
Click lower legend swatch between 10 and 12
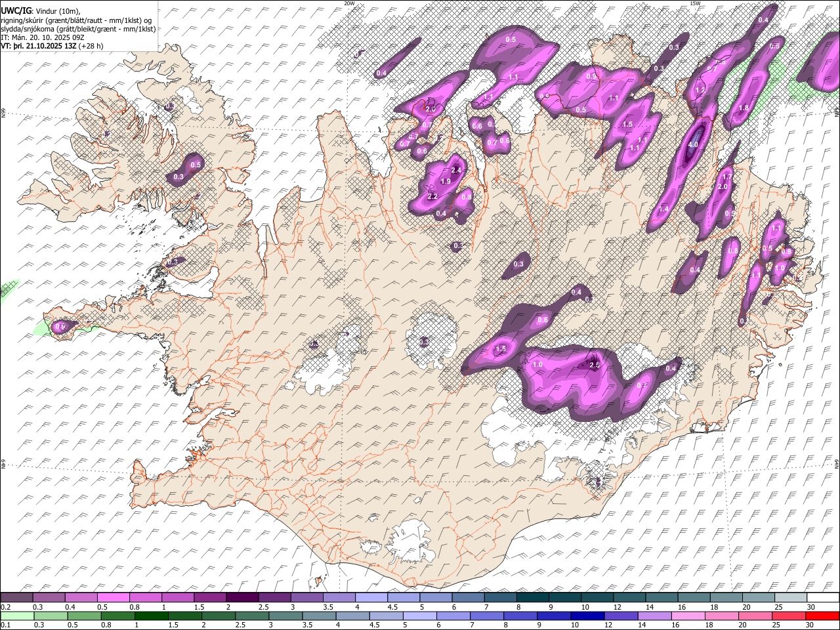pyautogui.click(x=587, y=616)
